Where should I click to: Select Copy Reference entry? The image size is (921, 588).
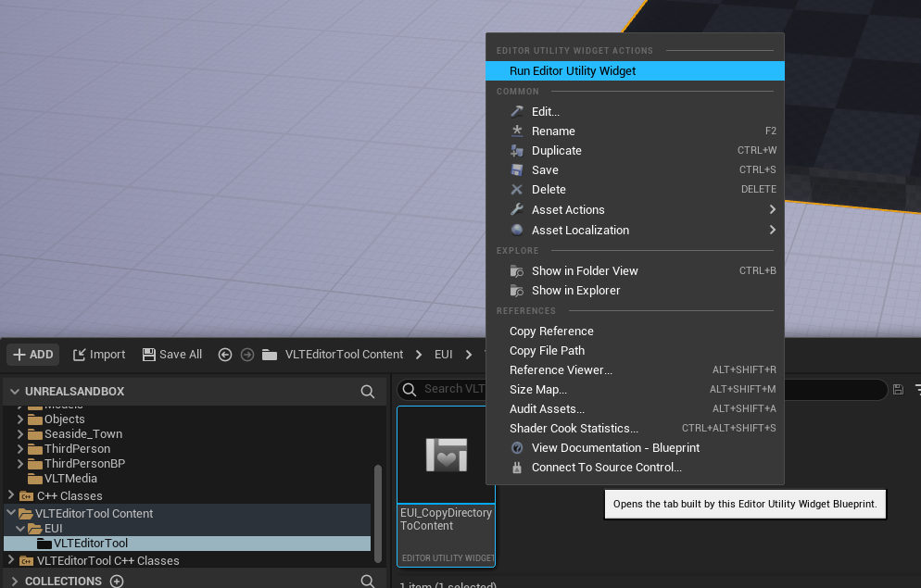tap(635, 331)
